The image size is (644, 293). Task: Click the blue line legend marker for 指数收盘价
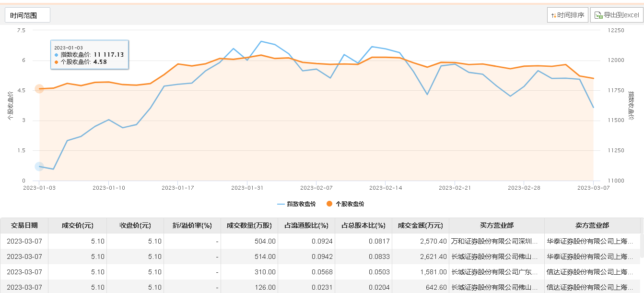pos(281,204)
